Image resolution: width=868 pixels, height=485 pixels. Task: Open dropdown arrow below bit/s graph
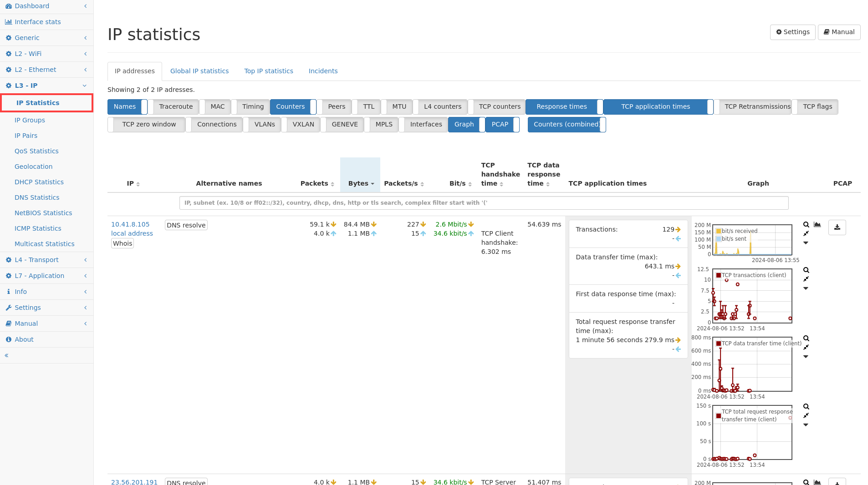pyautogui.click(x=806, y=243)
